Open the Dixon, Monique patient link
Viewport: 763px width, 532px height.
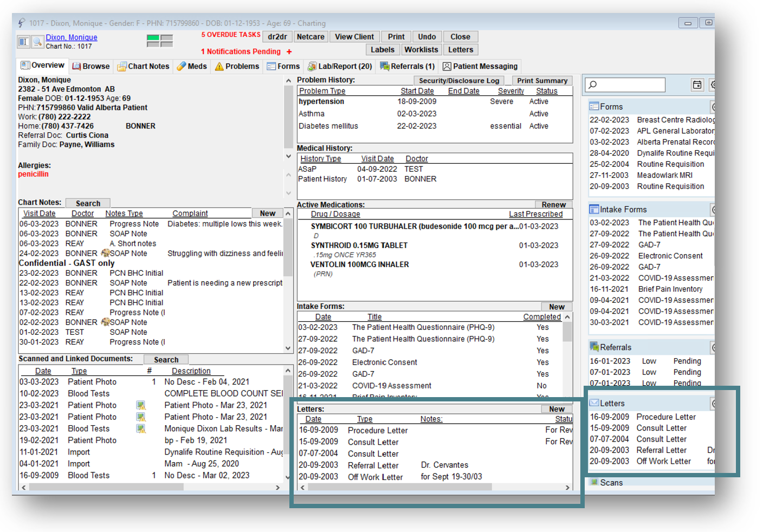pos(72,37)
